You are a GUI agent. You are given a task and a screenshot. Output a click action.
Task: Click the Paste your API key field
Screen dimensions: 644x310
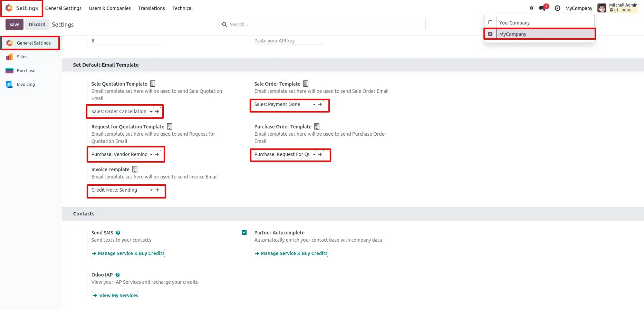[x=289, y=41]
